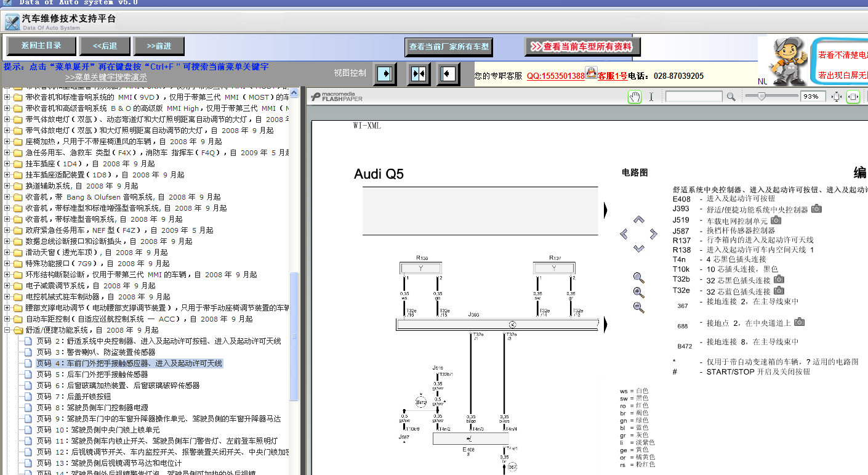Image resolution: width=868 pixels, height=475 pixels.
Task: Open the camera photo for J393
Action: click(x=816, y=209)
